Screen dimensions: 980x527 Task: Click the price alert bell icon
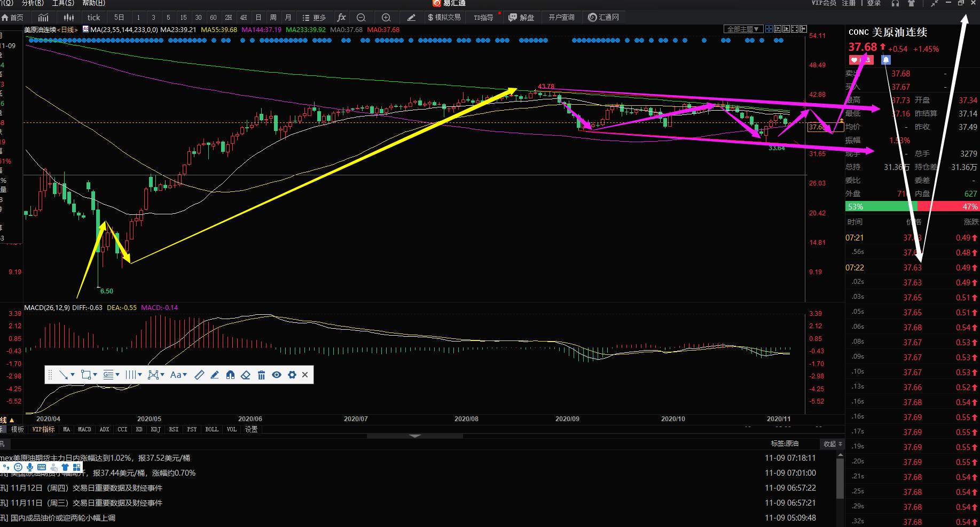tap(885, 60)
